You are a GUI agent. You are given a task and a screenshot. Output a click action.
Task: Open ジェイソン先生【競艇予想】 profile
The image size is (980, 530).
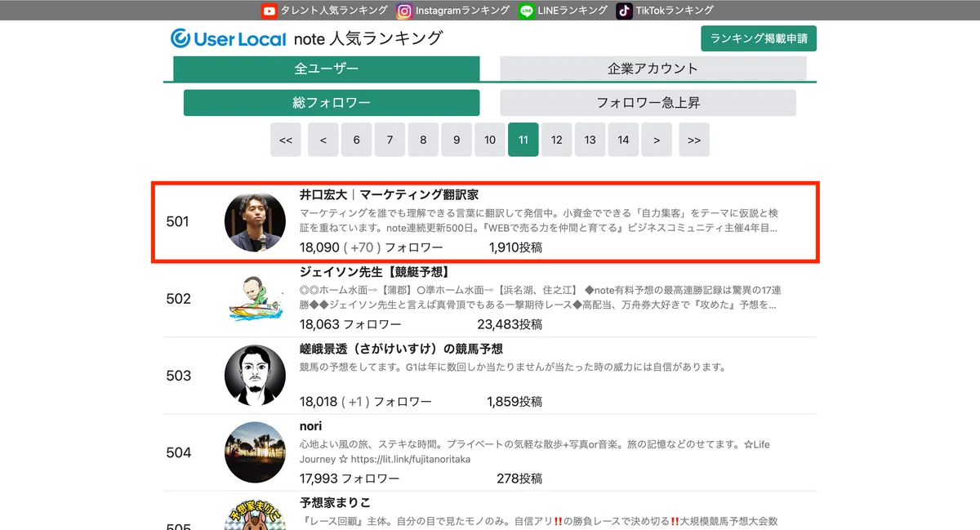(x=376, y=272)
